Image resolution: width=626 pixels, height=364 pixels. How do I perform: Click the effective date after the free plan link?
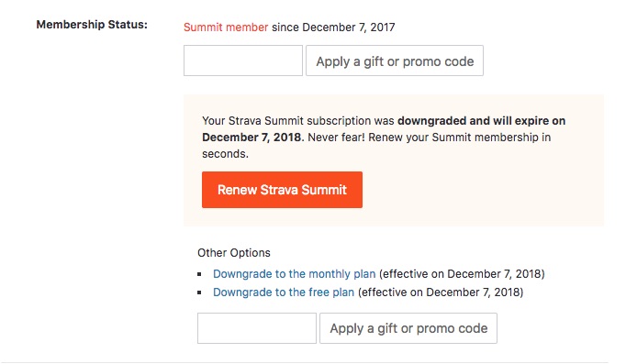441,292
